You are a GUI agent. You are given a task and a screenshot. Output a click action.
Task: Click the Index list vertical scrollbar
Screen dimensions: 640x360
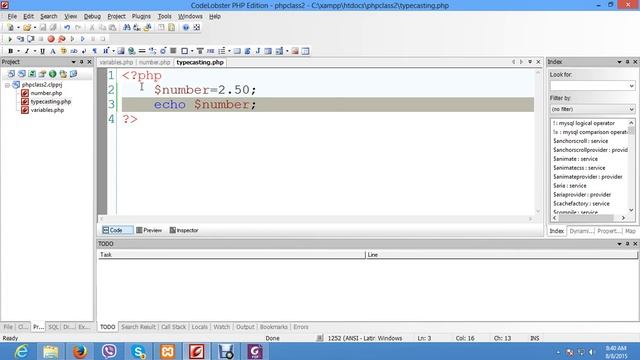[x=631, y=167]
